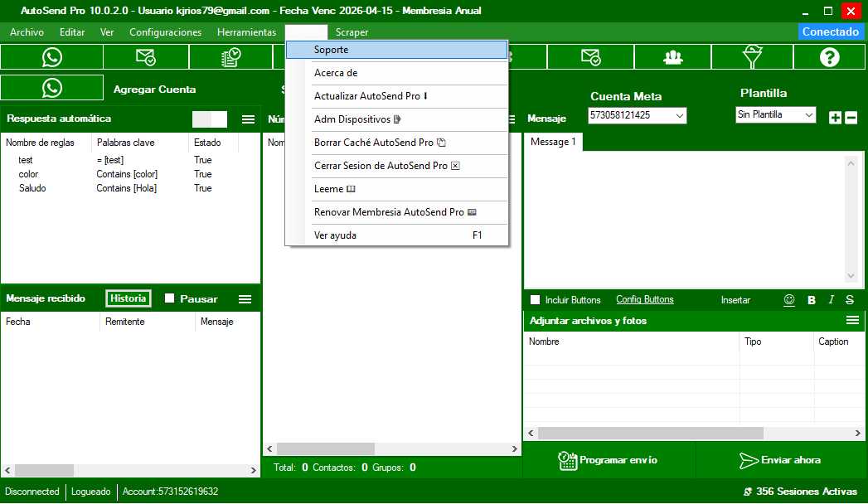The image size is (868, 504).
Task: Open the group contacts toolbar icon
Action: click(x=673, y=56)
